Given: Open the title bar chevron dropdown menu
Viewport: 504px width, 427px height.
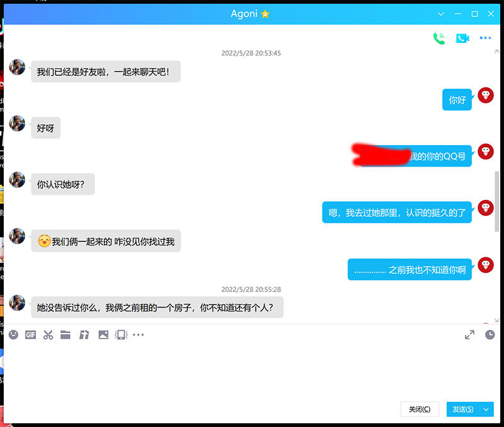Looking at the screenshot, I should tap(441, 14).
